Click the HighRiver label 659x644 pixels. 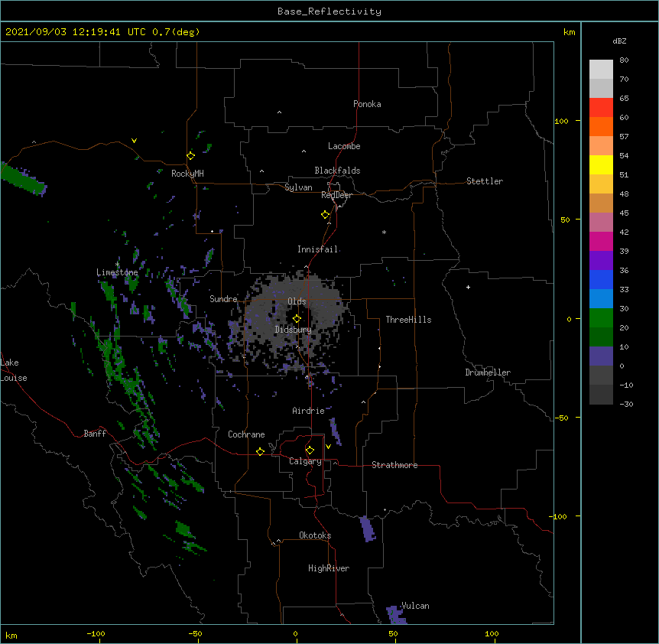(x=329, y=568)
